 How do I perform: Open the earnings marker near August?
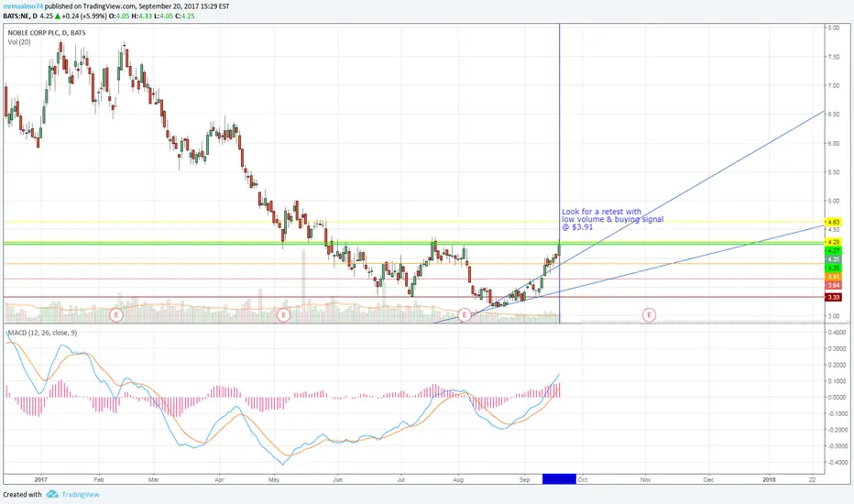tap(464, 315)
